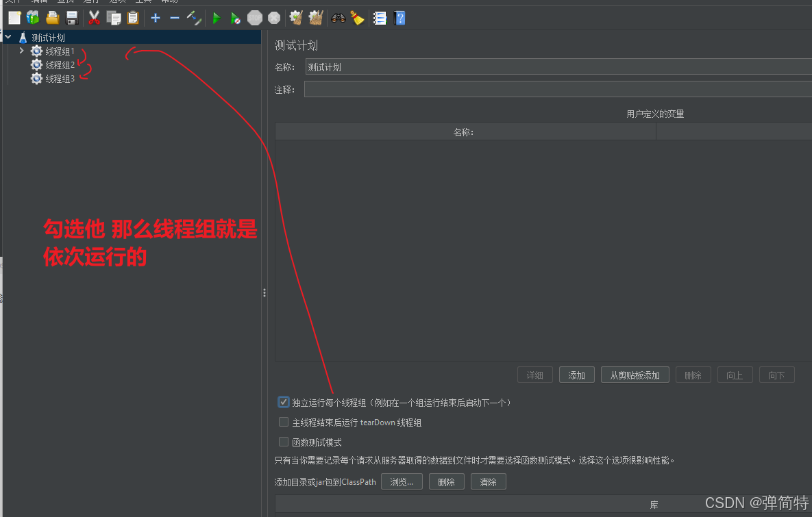Click inside the 注释 input field

coord(480,88)
